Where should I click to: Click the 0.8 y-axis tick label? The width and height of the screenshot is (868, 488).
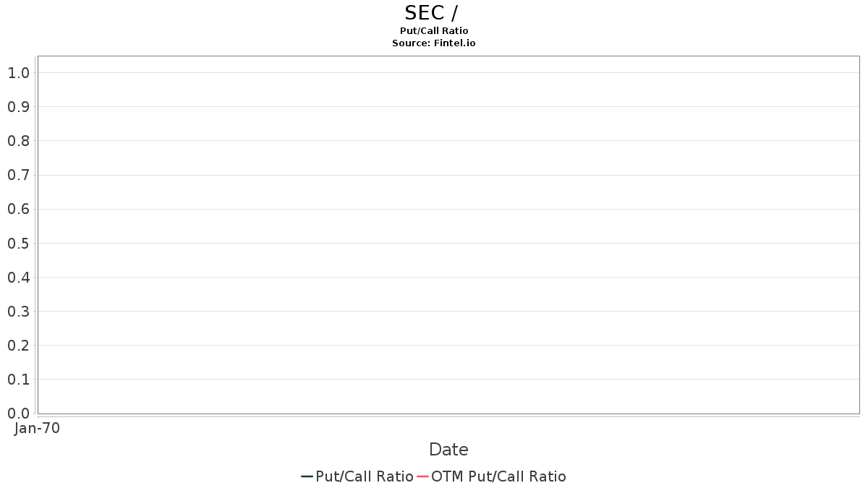[x=18, y=141]
